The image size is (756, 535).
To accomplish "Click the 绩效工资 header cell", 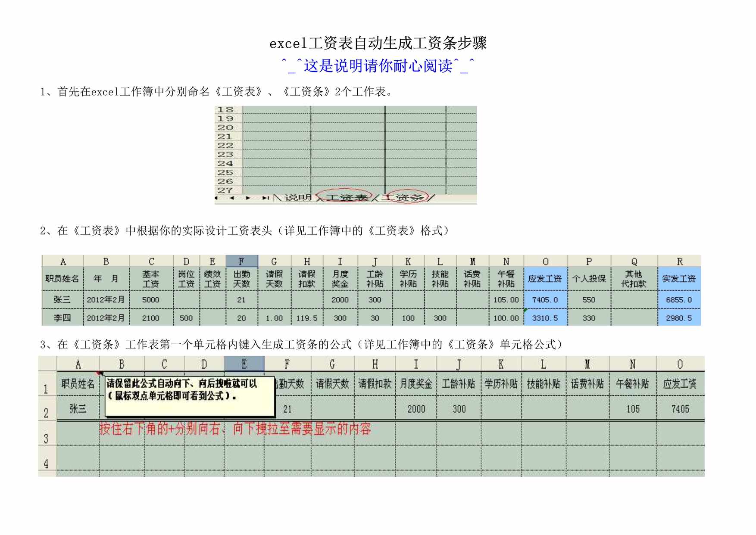I will tap(212, 279).
